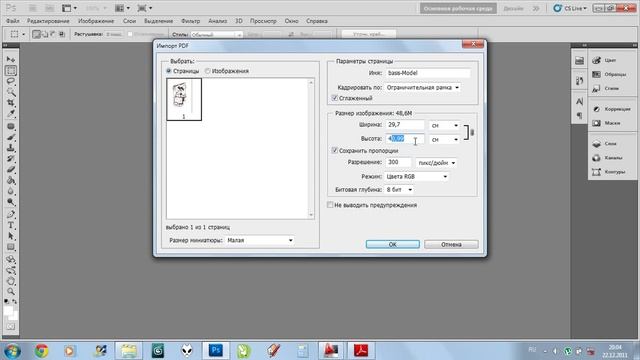Open the Редактирование menu
The height and width of the screenshot is (360, 640).
(x=48, y=21)
